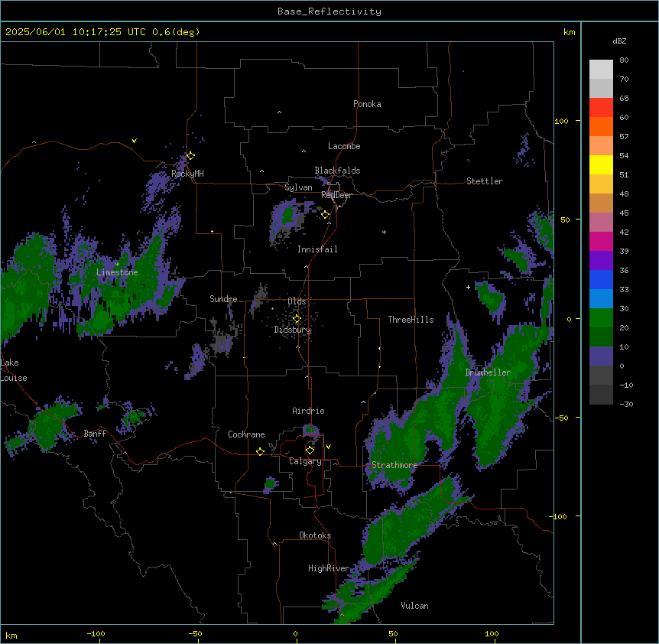The width and height of the screenshot is (659, 644).
Task: Select the red 65 dBZ color swatch
Action: 601,107
